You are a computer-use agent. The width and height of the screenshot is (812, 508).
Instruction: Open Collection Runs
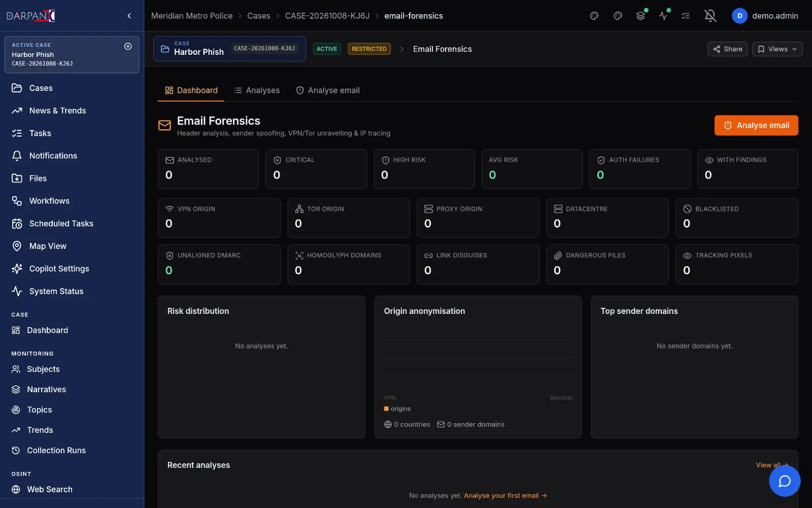coord(72,451)
